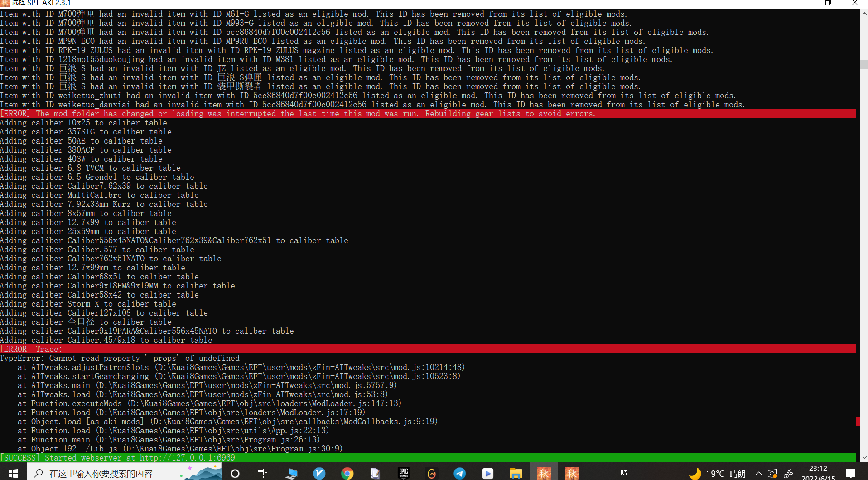Open Task View on the taskbar

(262, 473)
